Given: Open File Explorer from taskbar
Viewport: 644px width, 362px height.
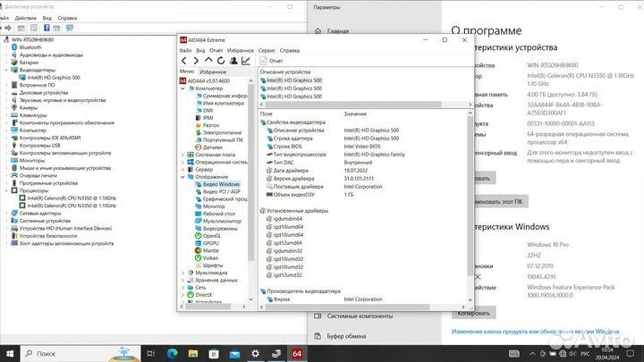Looking at the screenshot, I should [x=193, y=353].
